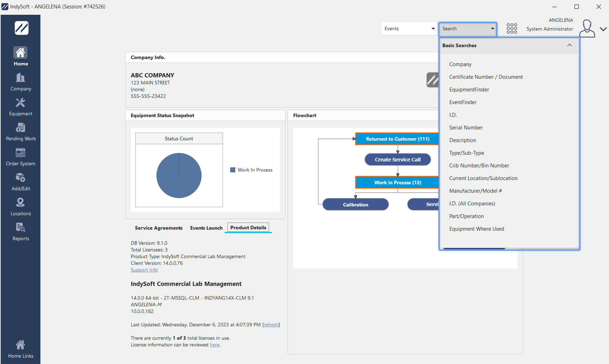Click the ABC COMPANY name text
Viewport: 609px width, 364px height.
tap(152, 75)
